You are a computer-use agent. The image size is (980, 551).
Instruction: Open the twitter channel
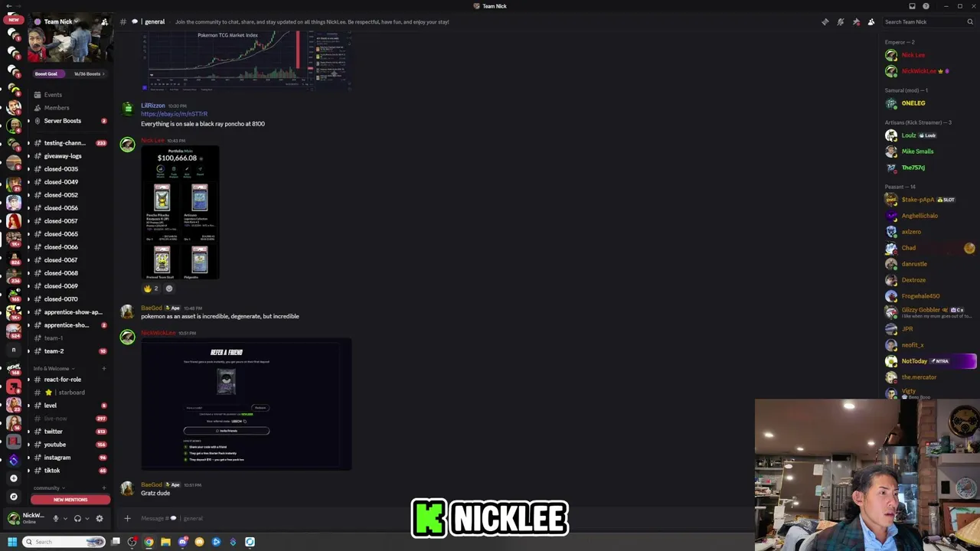69,432
